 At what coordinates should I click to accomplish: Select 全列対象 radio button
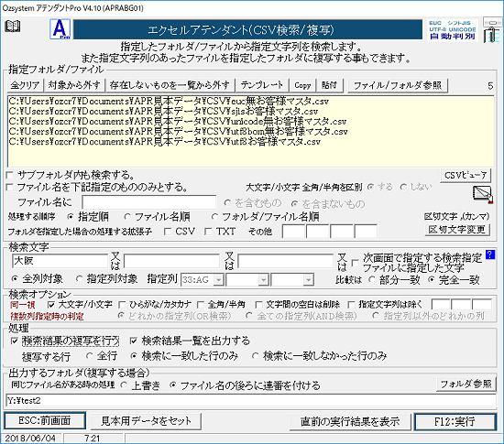[15, 279]
